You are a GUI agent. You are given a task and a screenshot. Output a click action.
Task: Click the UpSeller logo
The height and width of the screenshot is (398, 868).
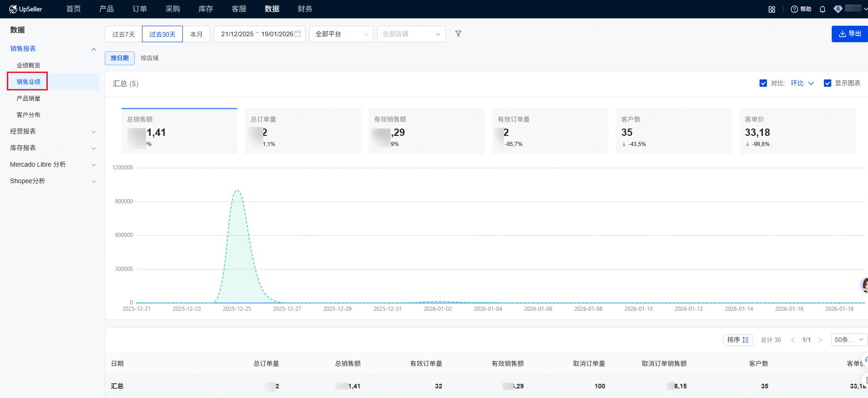tap(26, 9)
